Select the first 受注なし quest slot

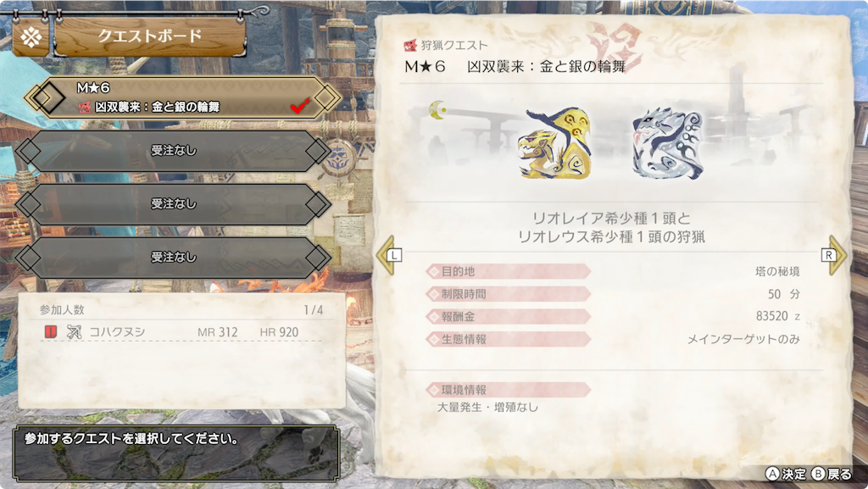[x=173, y=151]
